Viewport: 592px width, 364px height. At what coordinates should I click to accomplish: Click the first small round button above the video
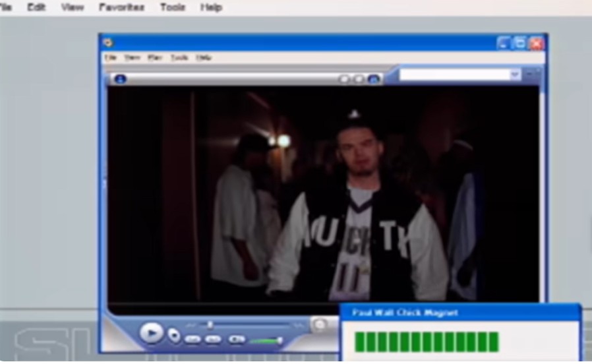coord(344,79)
